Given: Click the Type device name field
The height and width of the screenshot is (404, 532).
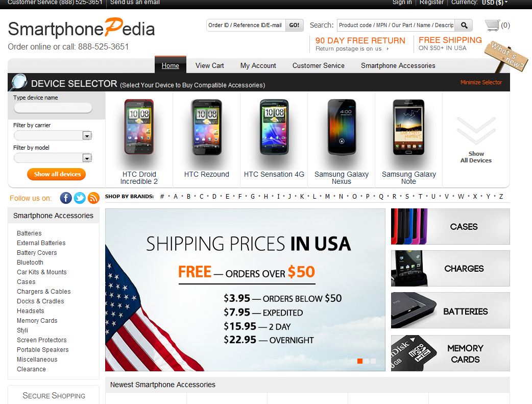Looking at the screenshot, I should point(53,108).
